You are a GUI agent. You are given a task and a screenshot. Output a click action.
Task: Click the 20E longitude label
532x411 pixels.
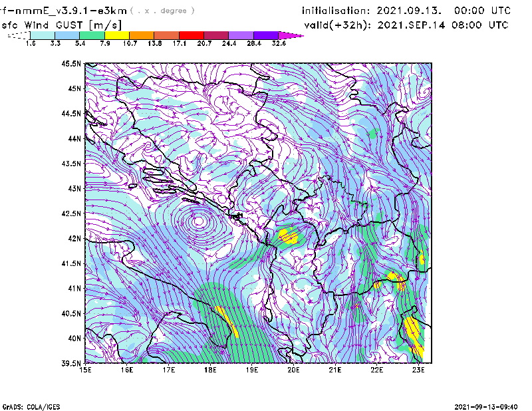[x=293, y=370]
